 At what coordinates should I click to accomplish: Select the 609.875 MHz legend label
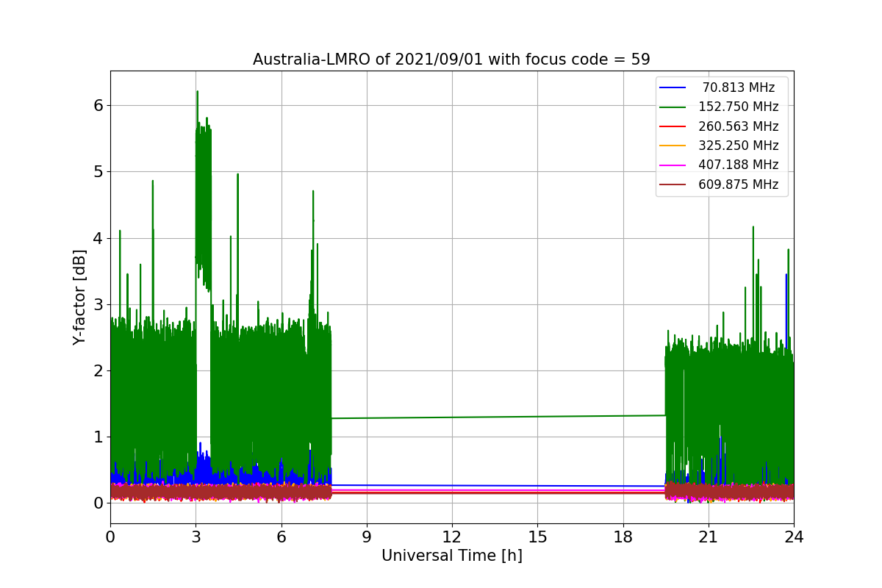[739, 184]
